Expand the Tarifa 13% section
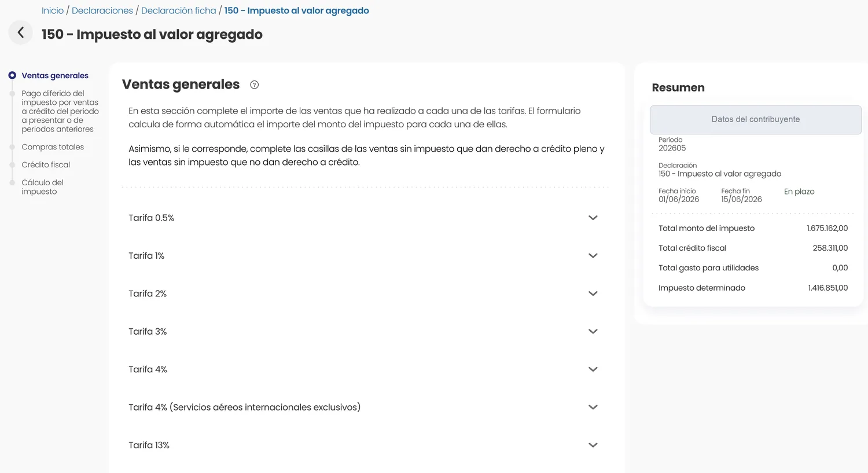The width and height of the screenshot is (868, 473). (363, 445)
